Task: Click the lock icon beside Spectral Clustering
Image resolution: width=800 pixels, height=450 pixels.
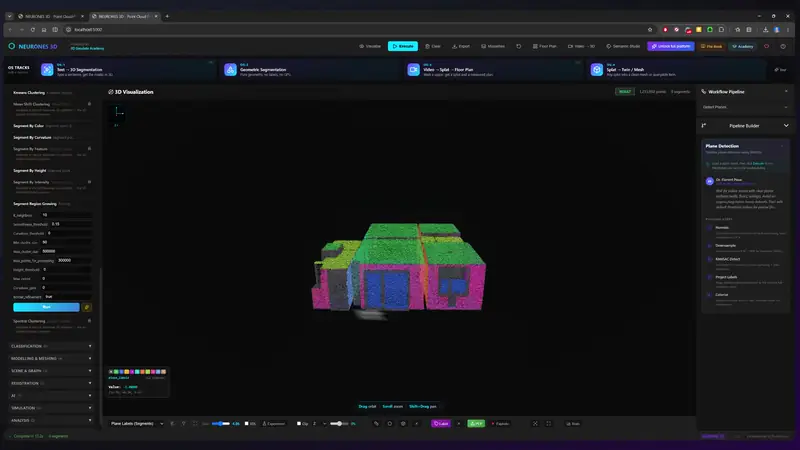Action: click(x=89, y=321)
